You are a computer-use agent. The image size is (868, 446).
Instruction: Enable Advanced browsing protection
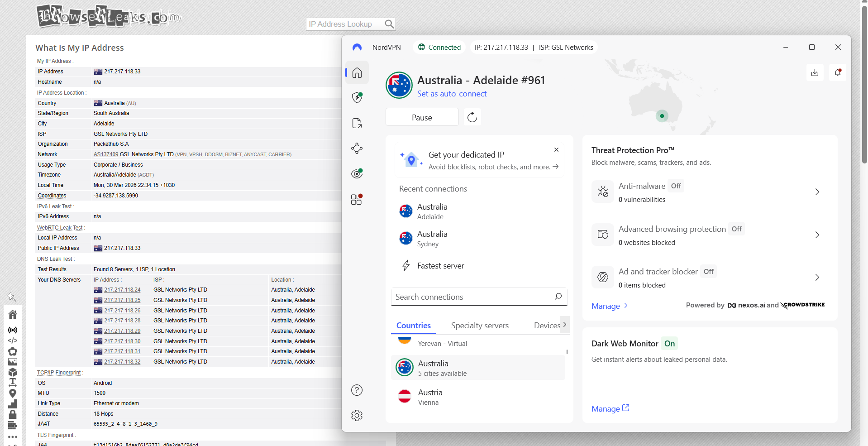point(736,229)
